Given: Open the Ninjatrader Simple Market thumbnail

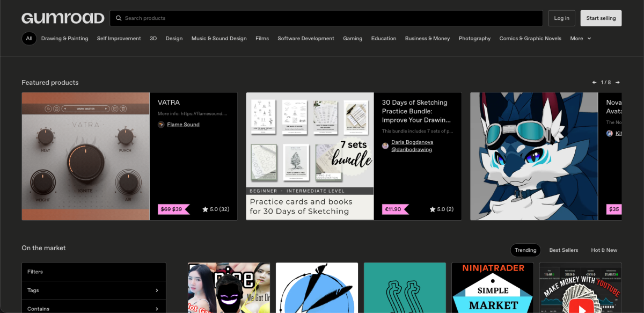Looking at the screenshot, I should pos(493,288).
